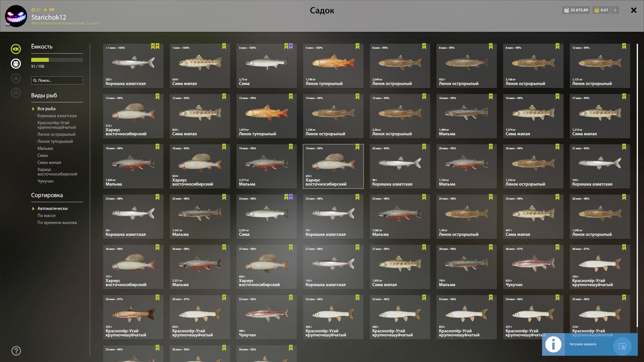Screen dimensions: 644x362
Task: Click the plus icon to add gold
Action: click(x=615, y=10)
